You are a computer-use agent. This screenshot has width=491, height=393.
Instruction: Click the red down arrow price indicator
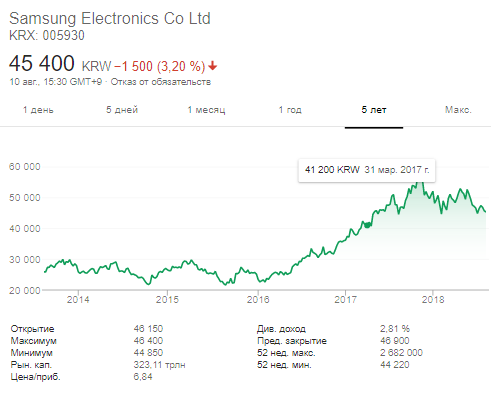click(213, 66)
